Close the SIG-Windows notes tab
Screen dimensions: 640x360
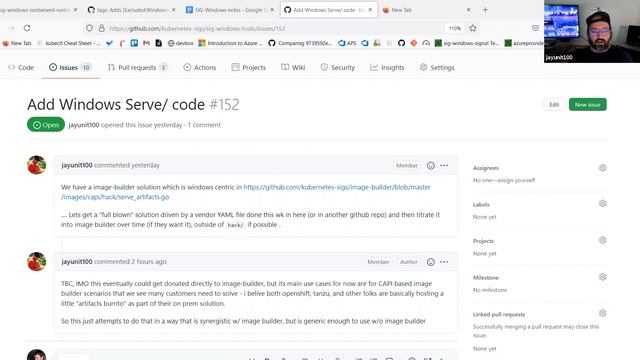click(272, 10)
